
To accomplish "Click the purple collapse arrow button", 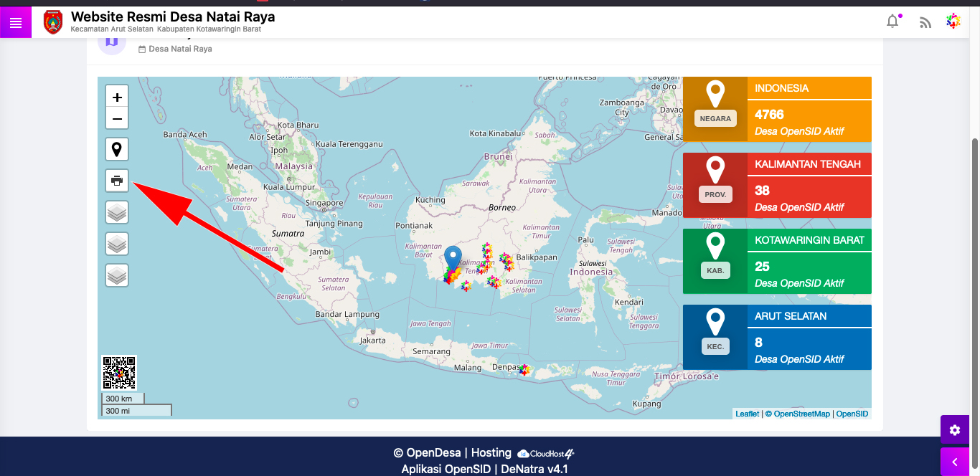I will 954,462.
